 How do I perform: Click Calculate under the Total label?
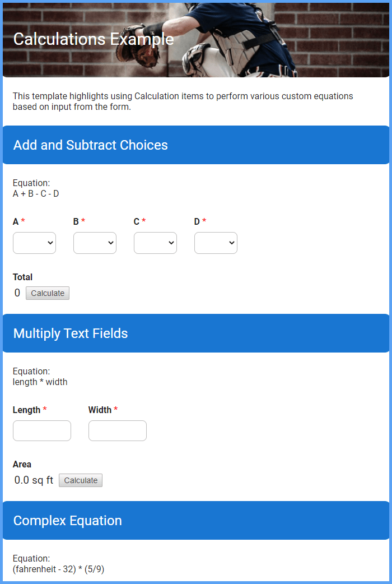[x=47, y=293]
